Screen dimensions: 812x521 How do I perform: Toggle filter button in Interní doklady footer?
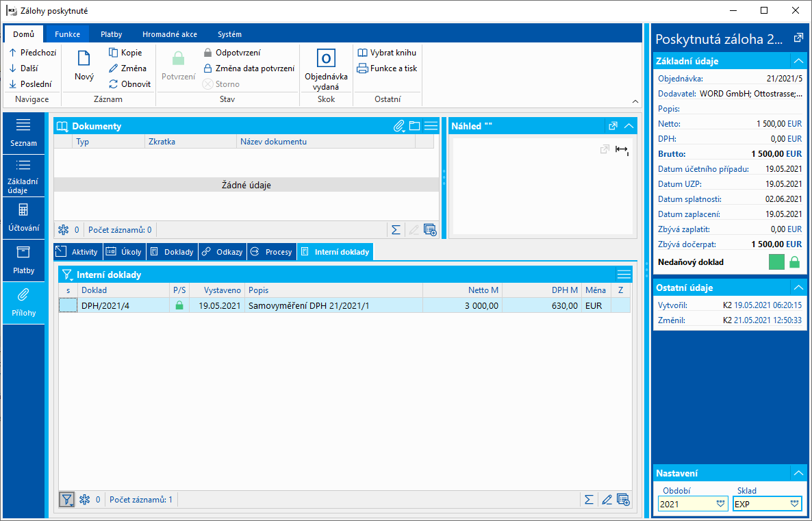tap(67, 500)
